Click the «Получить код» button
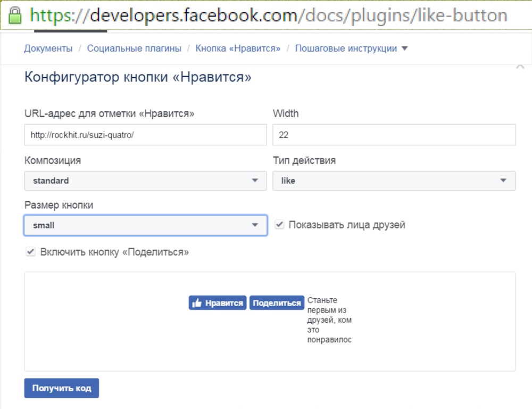 (x=61, y=388)
